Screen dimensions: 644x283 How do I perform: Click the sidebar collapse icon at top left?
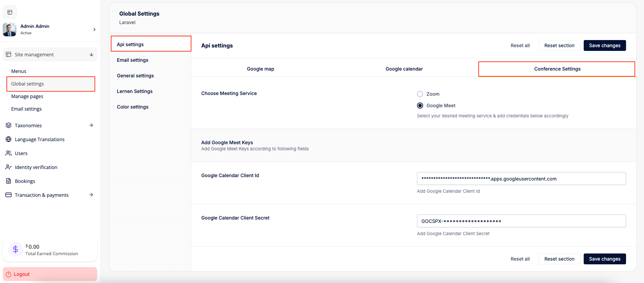tap(10, 12)
